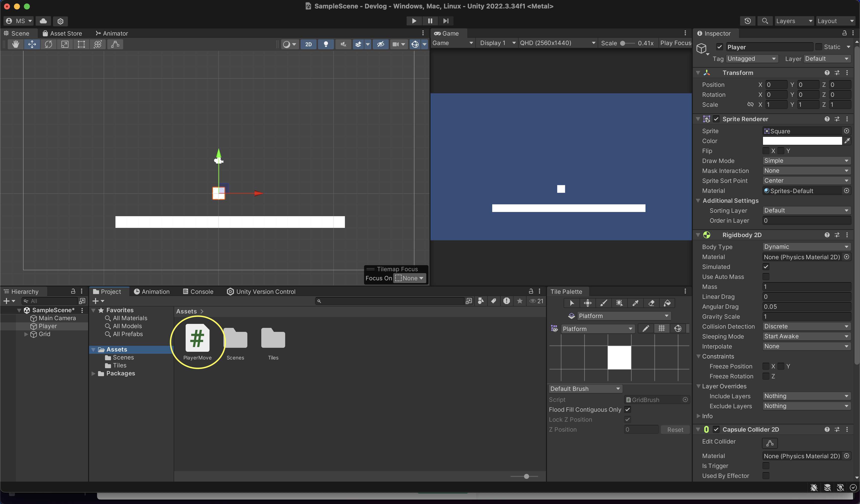The width and height of the screenshot is (860, 504).
Task: Select the Rect tool in Scene toolbar
Action: [x=81, y=44]
